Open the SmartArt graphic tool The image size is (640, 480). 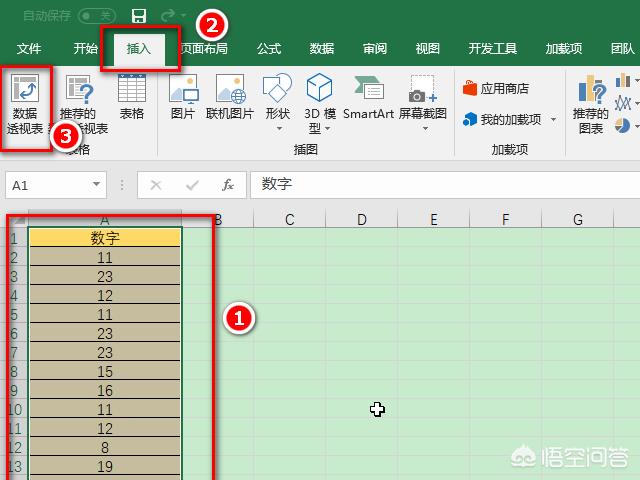(368, 99)
